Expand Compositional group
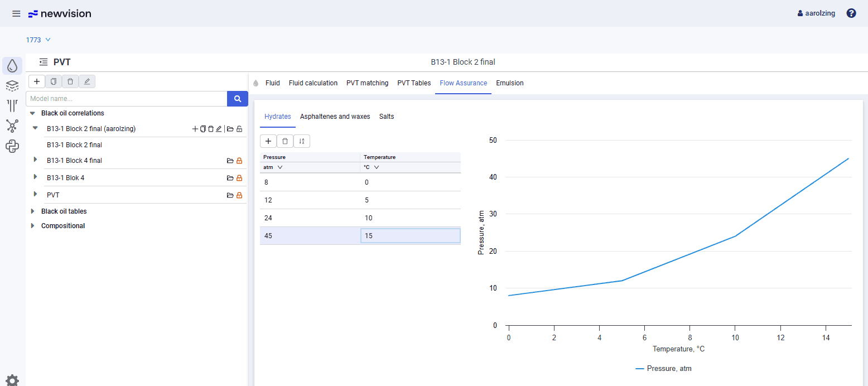Screen dimensions: 868x386 pyautogui.click(x=32, y=226)
